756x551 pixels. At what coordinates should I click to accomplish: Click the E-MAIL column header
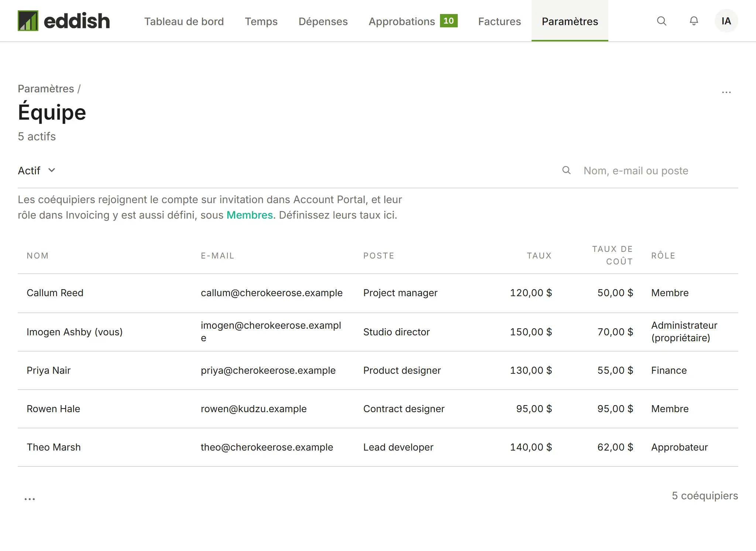pos(217,256)
